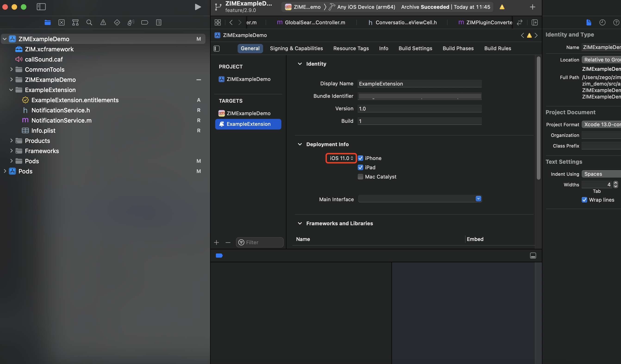Open the Breakpoint navigator icon
Viewport: 621px width, 364px height.
(x=145, y=22)
